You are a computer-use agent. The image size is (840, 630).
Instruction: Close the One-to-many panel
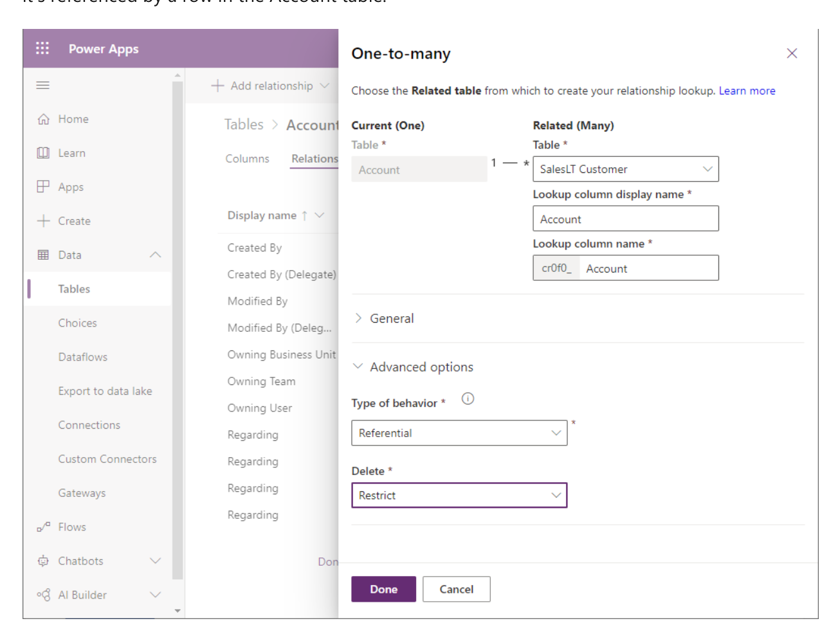[x=792, y=53]
